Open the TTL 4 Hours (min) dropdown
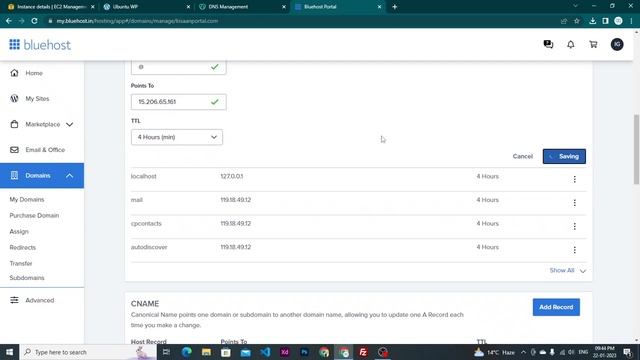The image size is (640, 360). (x=177, y=137)
